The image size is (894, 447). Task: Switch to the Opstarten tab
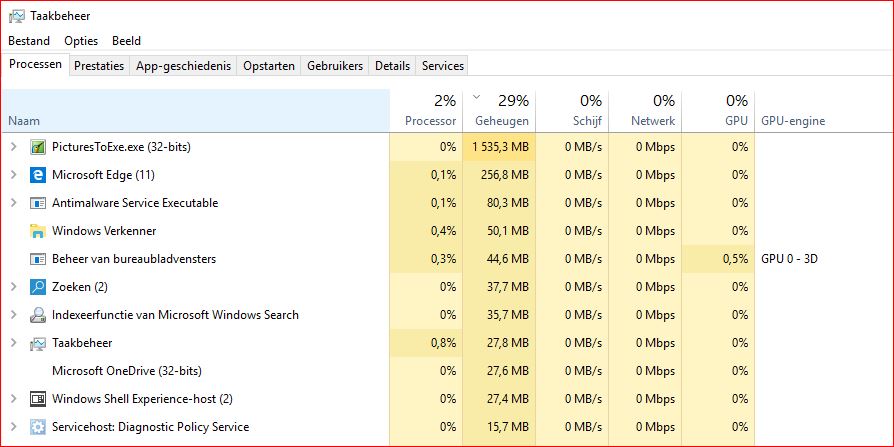pos(269,66)
